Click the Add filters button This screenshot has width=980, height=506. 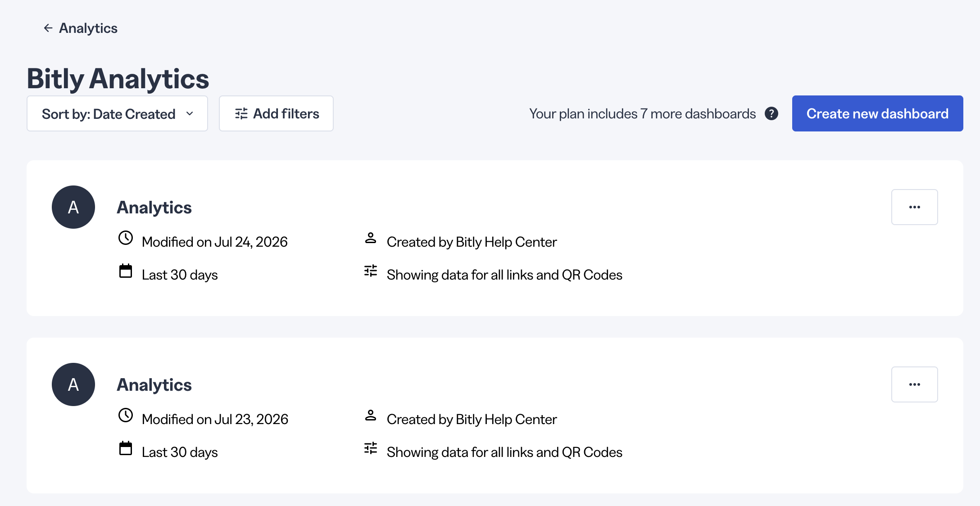(x=276, y=113)
